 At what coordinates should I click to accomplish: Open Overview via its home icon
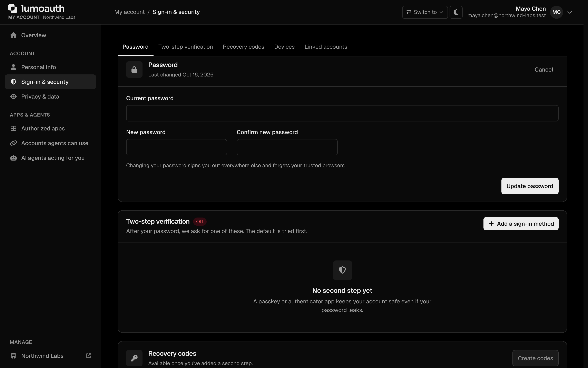13,35
